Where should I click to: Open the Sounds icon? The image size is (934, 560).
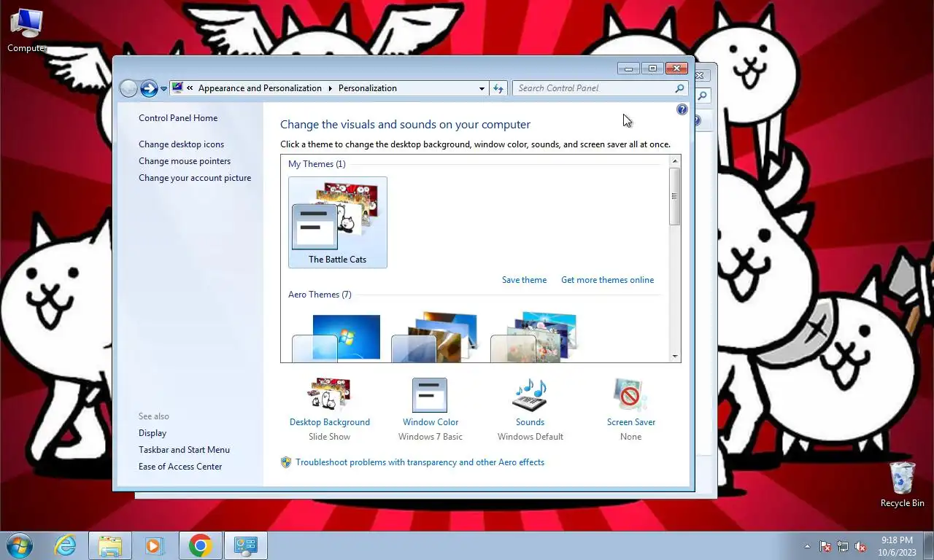[x=530, y=395]
